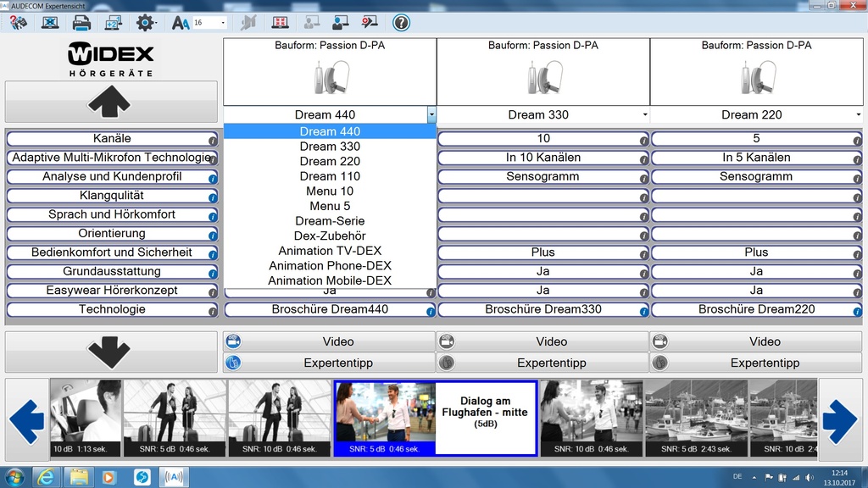
Task: Click the screen icon with X in toolbar
Action: point(50,23)
